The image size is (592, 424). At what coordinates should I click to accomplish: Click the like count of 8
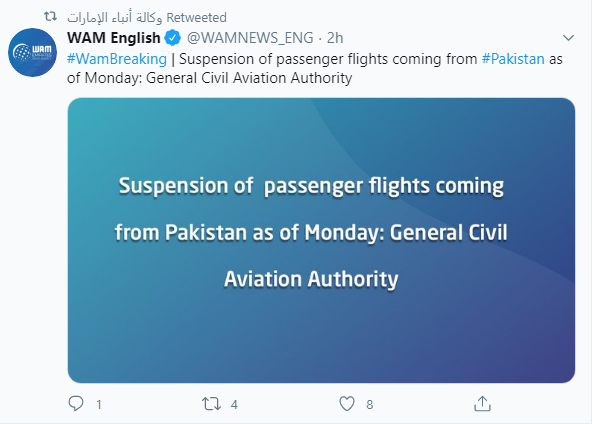tap(370, 405)
